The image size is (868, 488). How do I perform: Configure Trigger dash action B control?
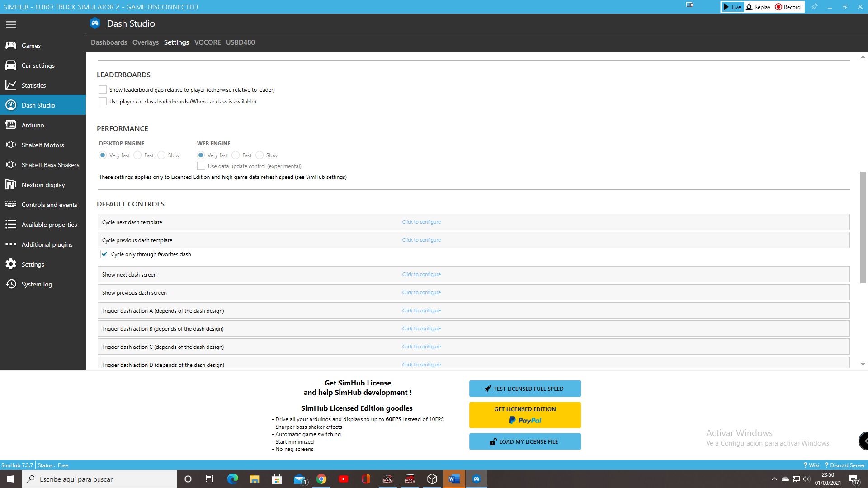coord(421,328)
